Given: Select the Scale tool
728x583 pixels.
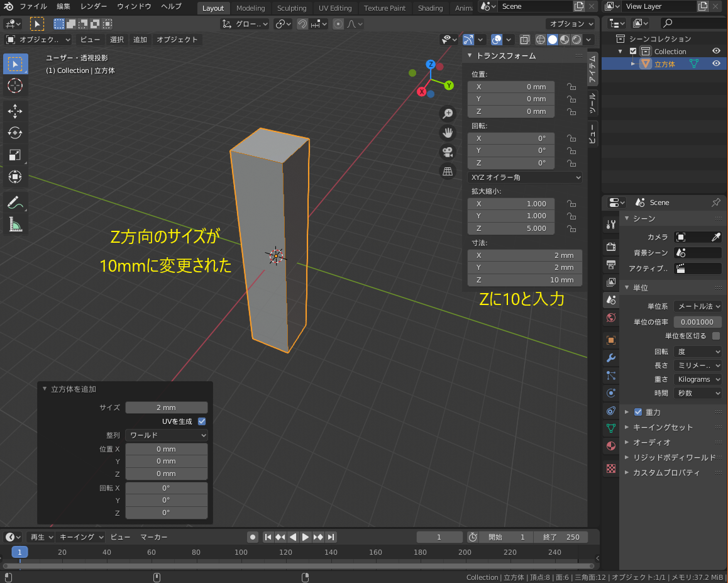Looking at the screenshot, I should point(15,155).
